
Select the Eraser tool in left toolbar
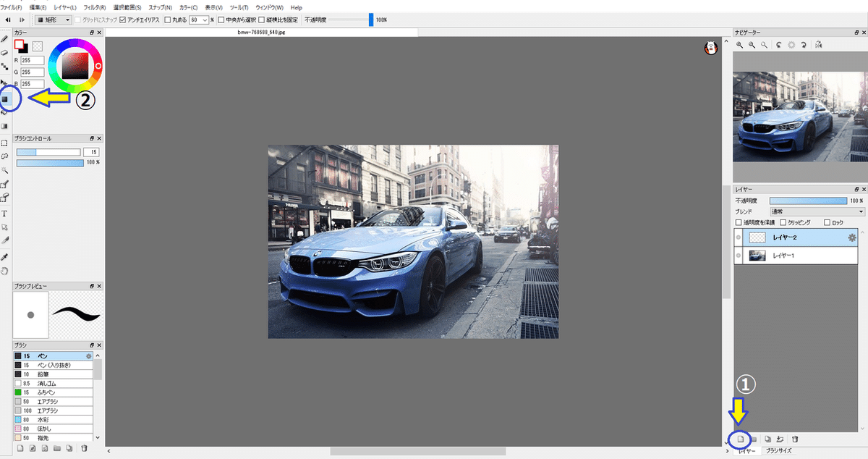tap(5, 52)
